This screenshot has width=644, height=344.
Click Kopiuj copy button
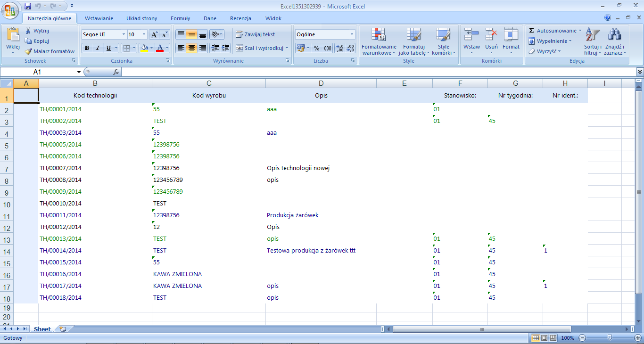click(37, 41)
